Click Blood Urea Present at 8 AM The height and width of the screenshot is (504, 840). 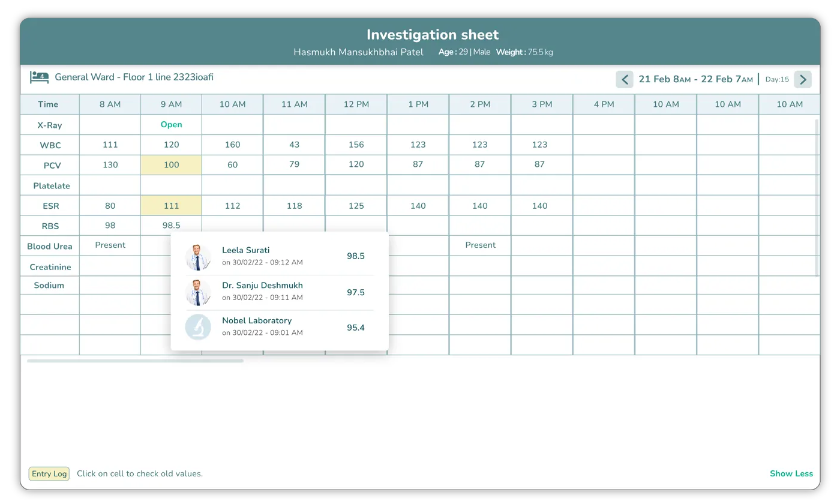pyautogui.click(x=110, y=245)
